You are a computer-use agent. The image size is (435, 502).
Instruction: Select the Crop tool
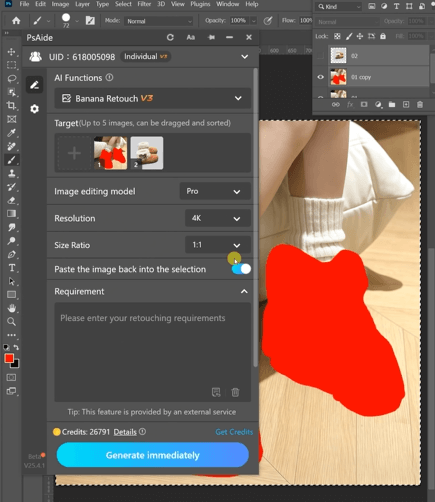[11, 106]
